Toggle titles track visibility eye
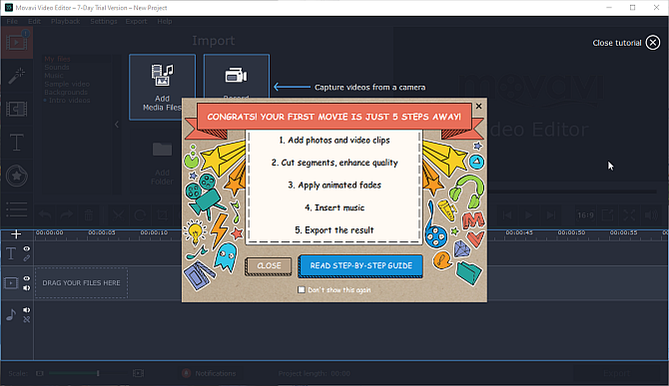Screen dimensions: 669x386 point(26,249)
